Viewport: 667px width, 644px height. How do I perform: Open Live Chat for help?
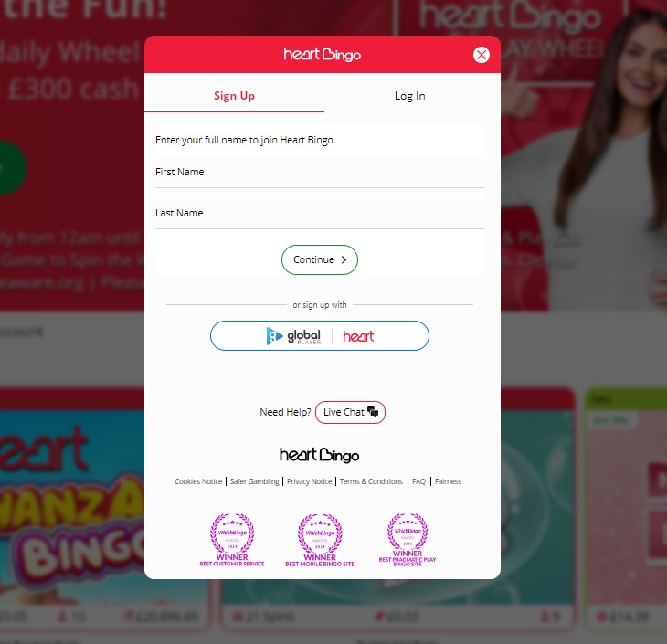[350, 412]
